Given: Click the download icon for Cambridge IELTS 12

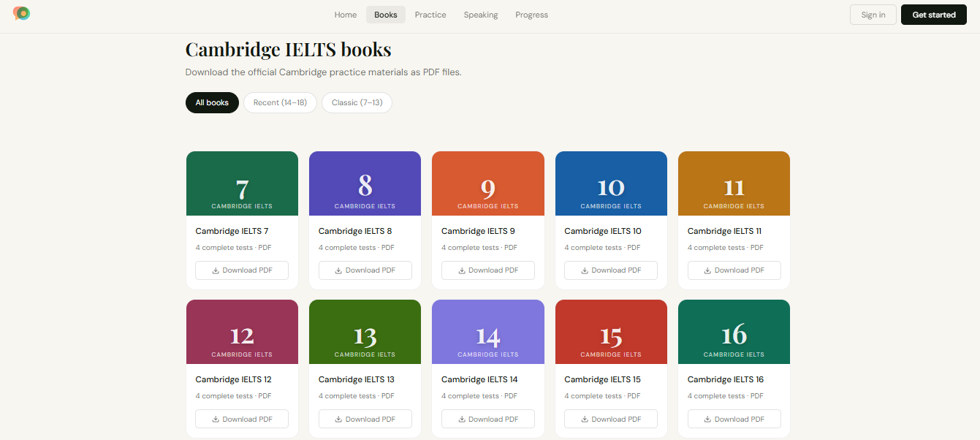Looking at the screenshot, I should tap(216, 420).
